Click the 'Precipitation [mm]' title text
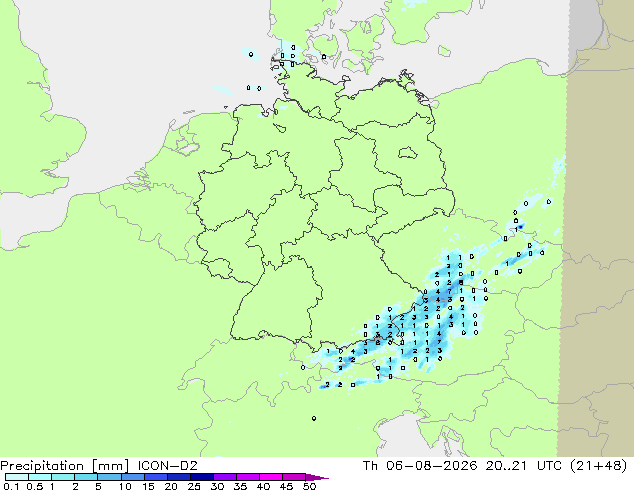 (x=65, y=466)
